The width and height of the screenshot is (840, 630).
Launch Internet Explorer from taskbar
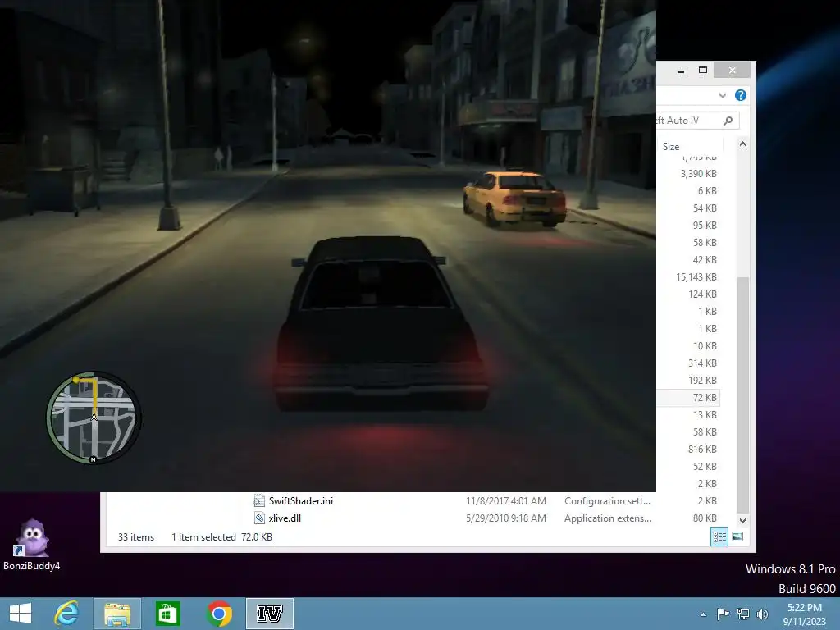(66, 614)
